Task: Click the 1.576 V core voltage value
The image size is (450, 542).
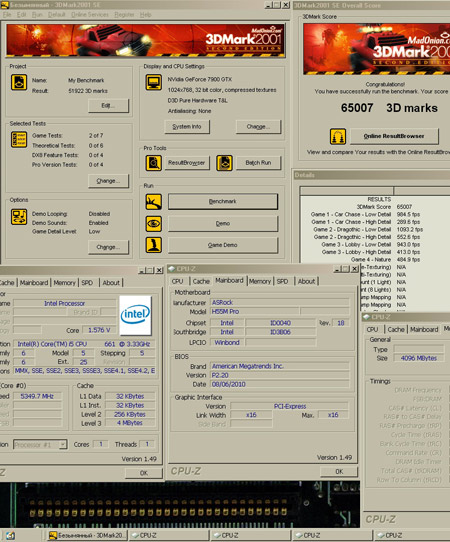Action: coord(99,330)
